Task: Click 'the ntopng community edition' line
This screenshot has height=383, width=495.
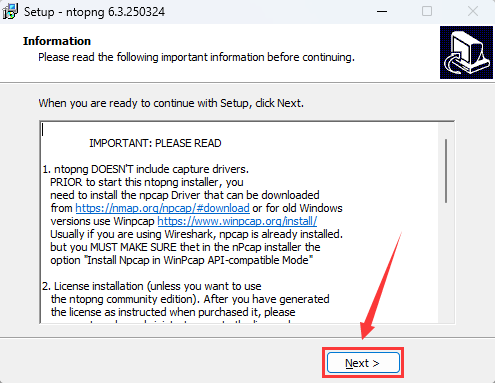Action: point(190,299)
